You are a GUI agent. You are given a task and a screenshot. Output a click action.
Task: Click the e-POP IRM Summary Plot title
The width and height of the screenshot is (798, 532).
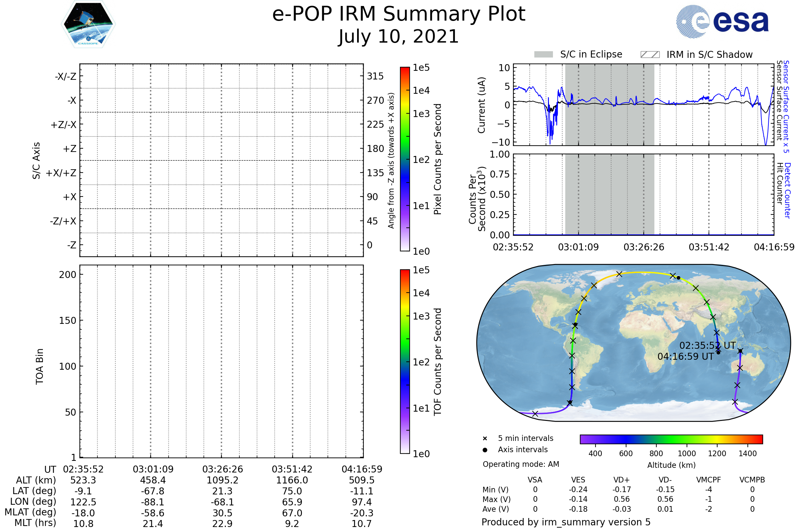pyautogui.click(x=399, y=14)
